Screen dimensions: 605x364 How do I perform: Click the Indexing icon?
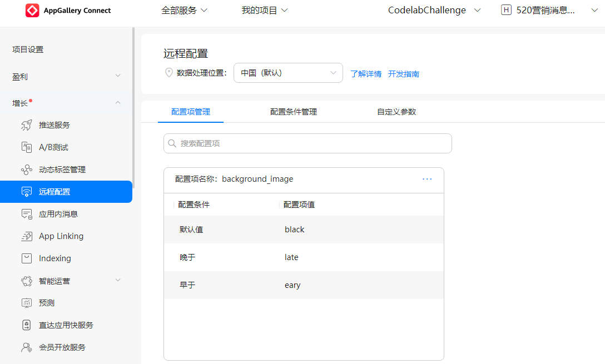tap(27, 258)
